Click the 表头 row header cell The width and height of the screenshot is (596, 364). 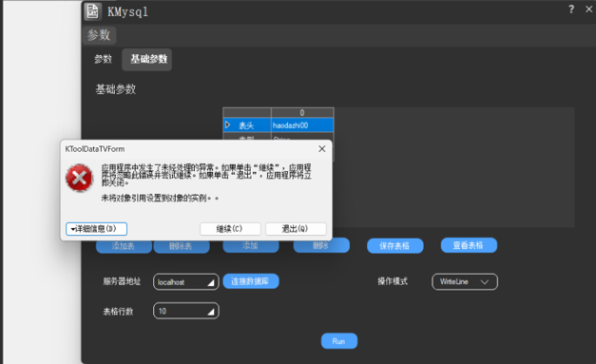click(x=247, y=125)
